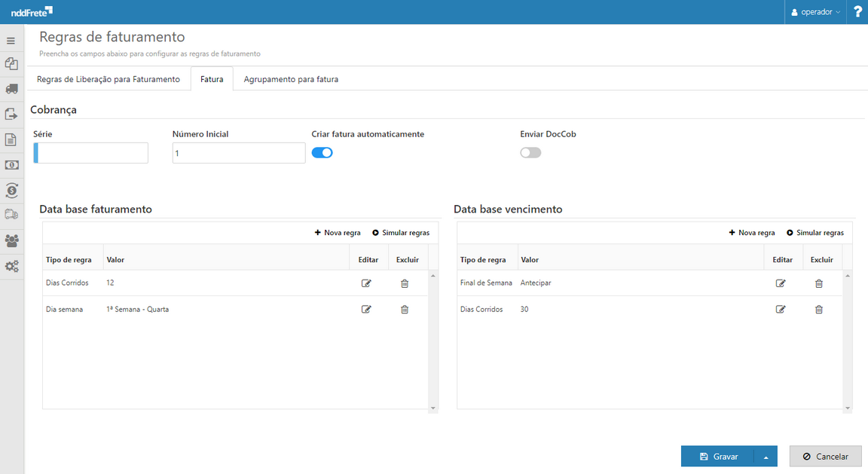Switch to Regras de Liberação para Faturamento tab
Screen dimensions: 868x474
108,79
